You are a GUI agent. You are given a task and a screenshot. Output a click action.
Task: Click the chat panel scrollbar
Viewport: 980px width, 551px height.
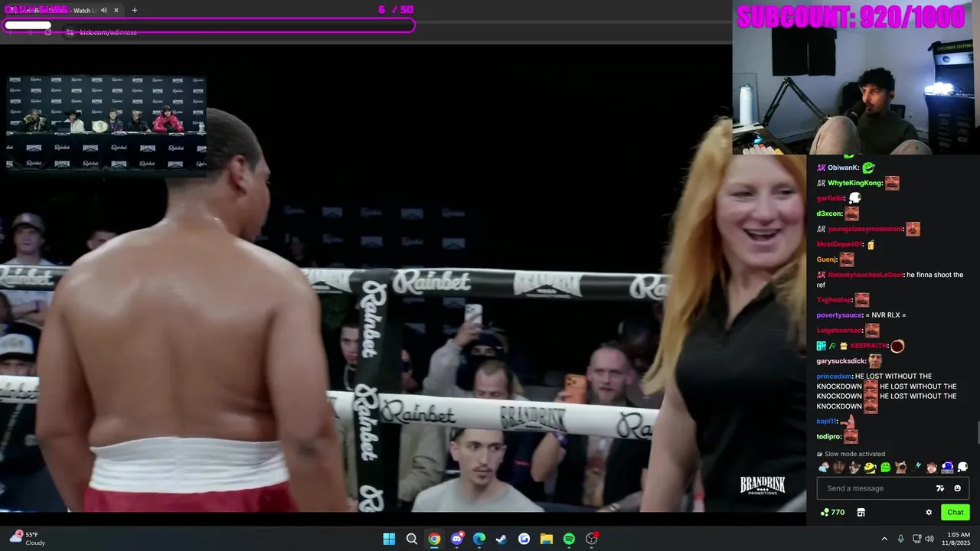(x=978, y=432)
